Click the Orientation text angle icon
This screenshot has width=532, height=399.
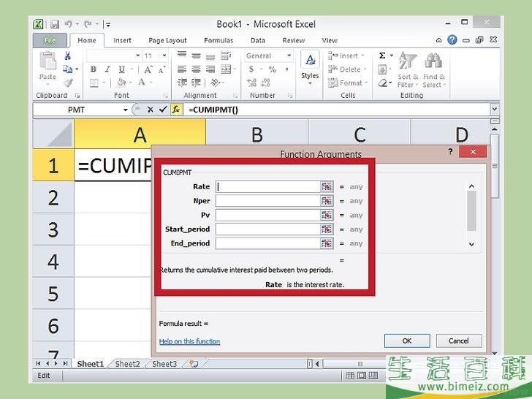(215, 83)
